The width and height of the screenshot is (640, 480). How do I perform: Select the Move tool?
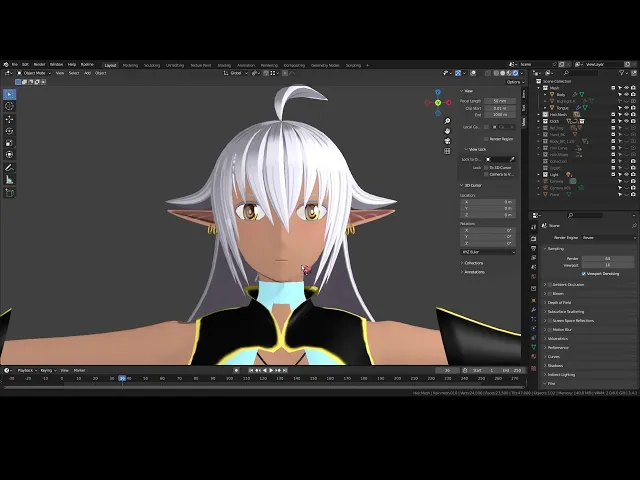click(x=9, y=119)
